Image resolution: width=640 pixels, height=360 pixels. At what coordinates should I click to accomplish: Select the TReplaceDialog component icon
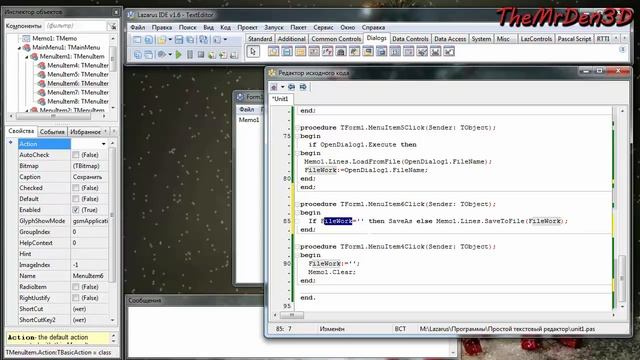(x=354, y=51)
